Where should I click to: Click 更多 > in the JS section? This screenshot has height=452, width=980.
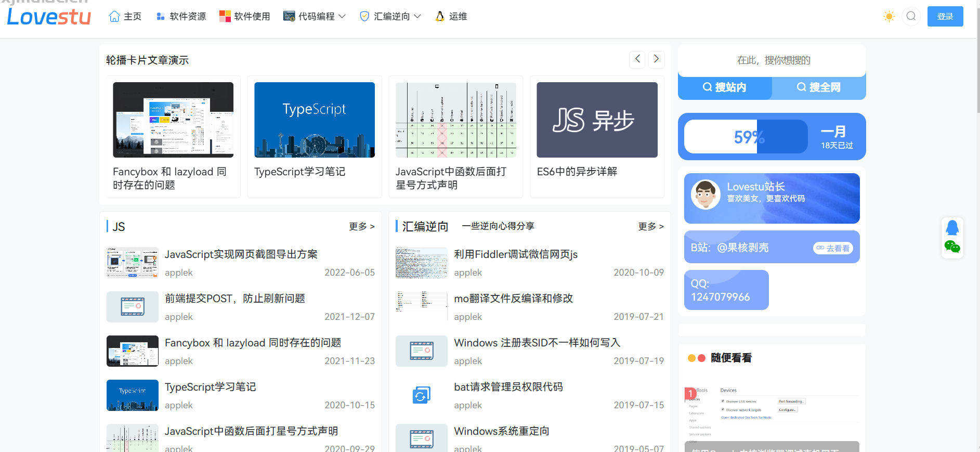tap(361, 226)
